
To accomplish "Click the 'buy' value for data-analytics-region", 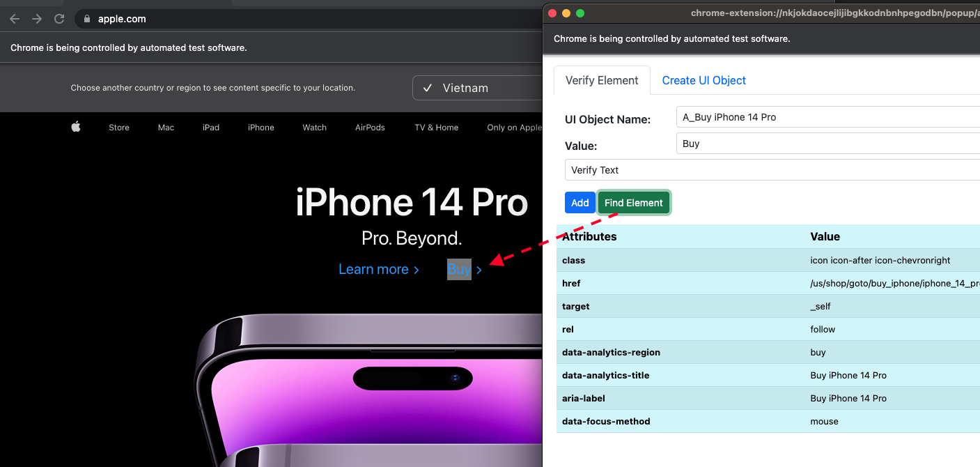I will click(818, 352).
